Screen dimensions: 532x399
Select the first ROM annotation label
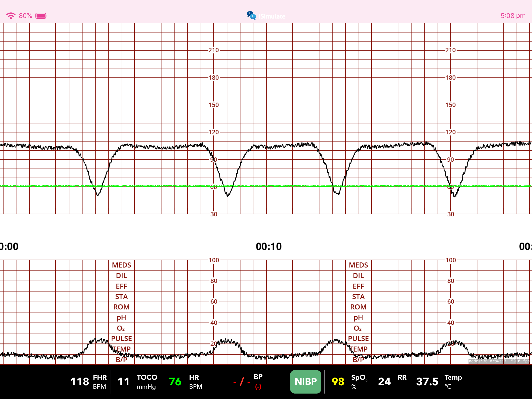pyautogui.click(x=122, y=307)
